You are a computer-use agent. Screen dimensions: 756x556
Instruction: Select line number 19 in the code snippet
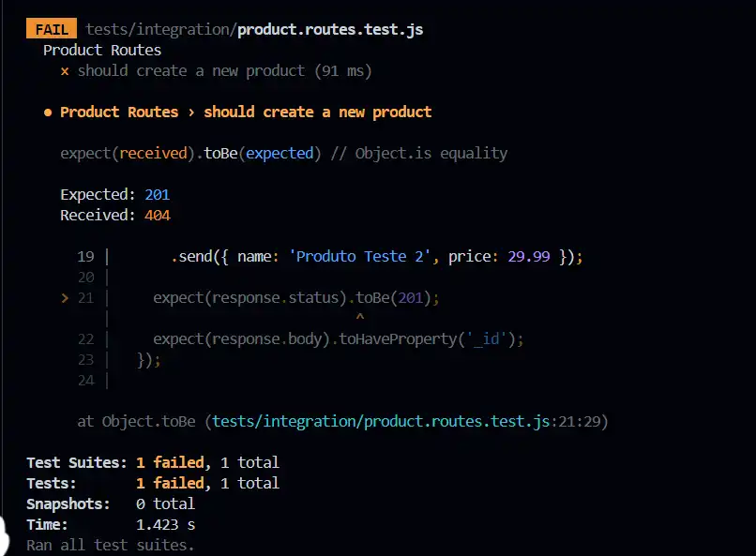pos(86,257)
